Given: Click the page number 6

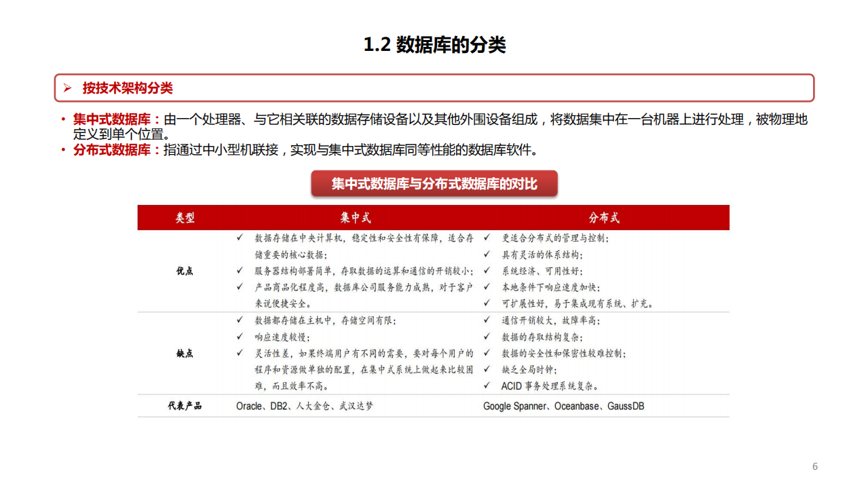Looking at the screenshot, I should tap(814, 466).
